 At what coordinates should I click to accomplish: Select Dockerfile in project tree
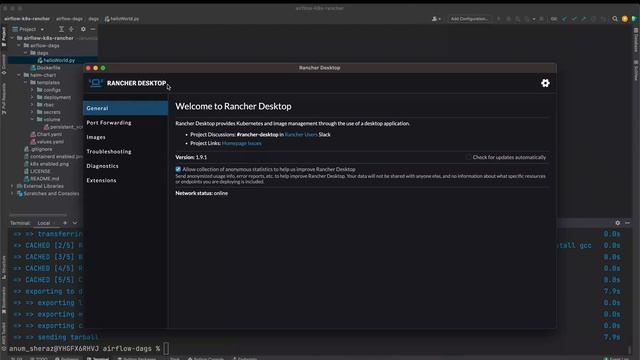[x=45, y=68]
